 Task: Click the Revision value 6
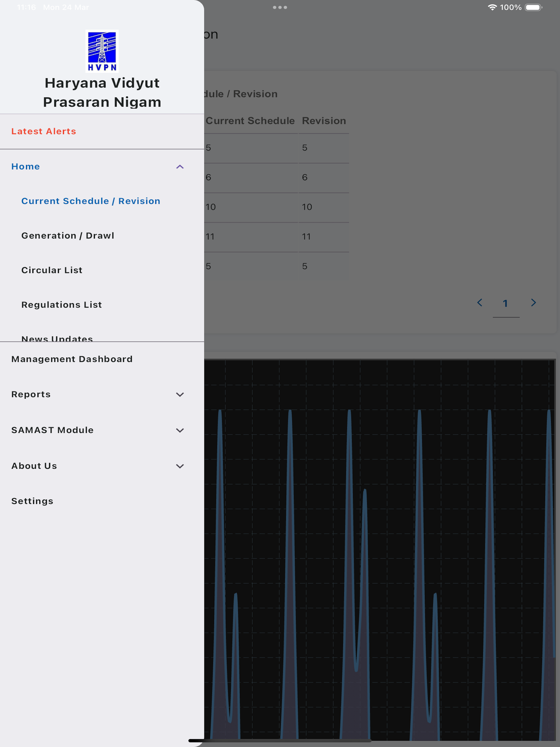pyautogui.click(x=304, y=177)
